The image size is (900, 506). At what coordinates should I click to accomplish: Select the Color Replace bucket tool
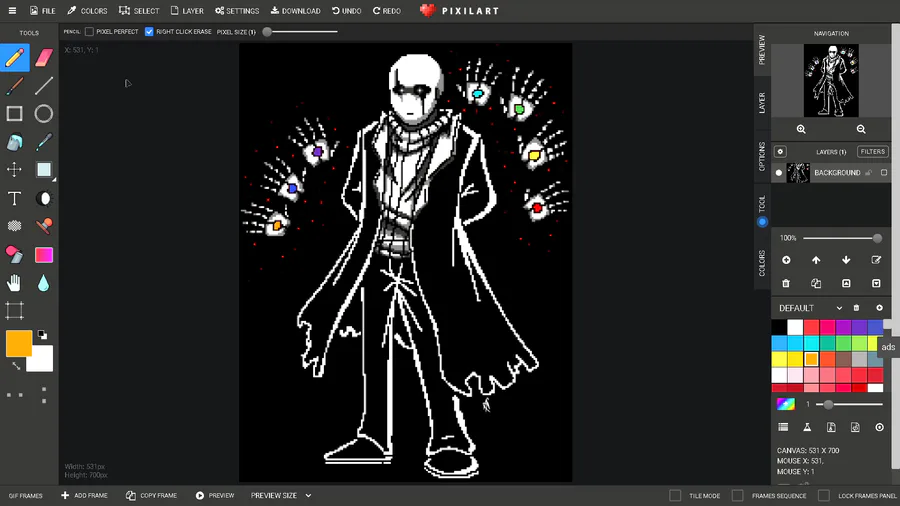[x=15, y=254]
